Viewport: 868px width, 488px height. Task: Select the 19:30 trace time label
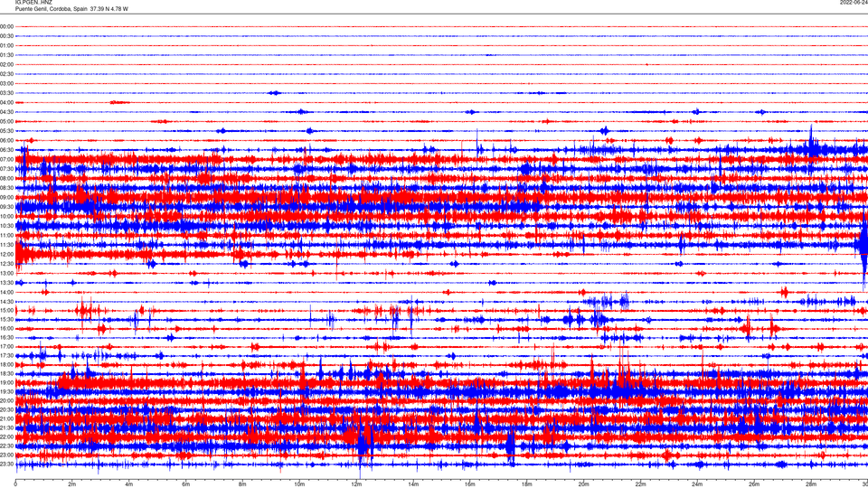tap(6, 391)
